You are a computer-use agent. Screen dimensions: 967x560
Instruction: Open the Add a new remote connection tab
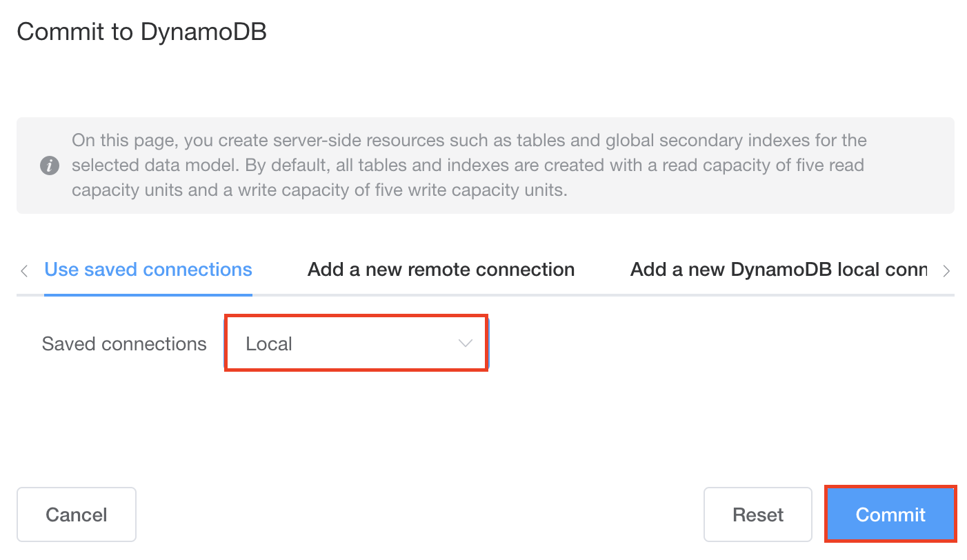click(441, 270)
